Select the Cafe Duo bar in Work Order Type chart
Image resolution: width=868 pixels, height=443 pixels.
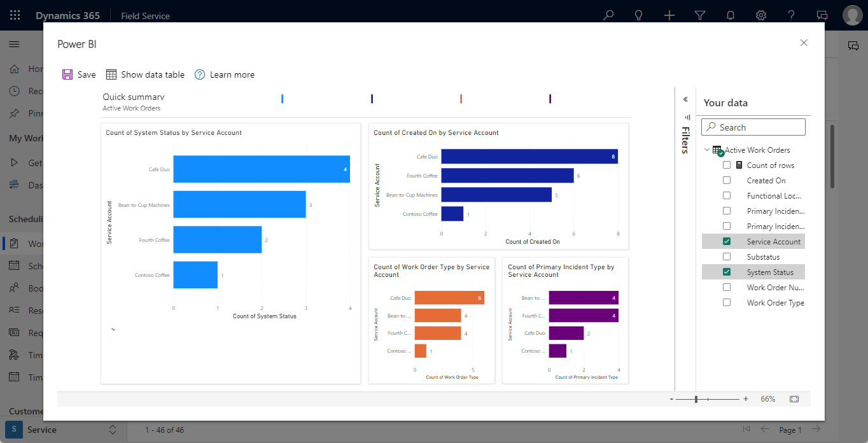tap(449, 298)
